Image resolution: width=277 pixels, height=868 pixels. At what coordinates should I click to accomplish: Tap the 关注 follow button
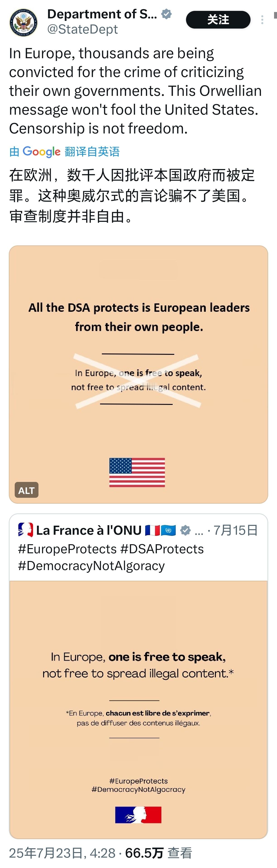218,19
